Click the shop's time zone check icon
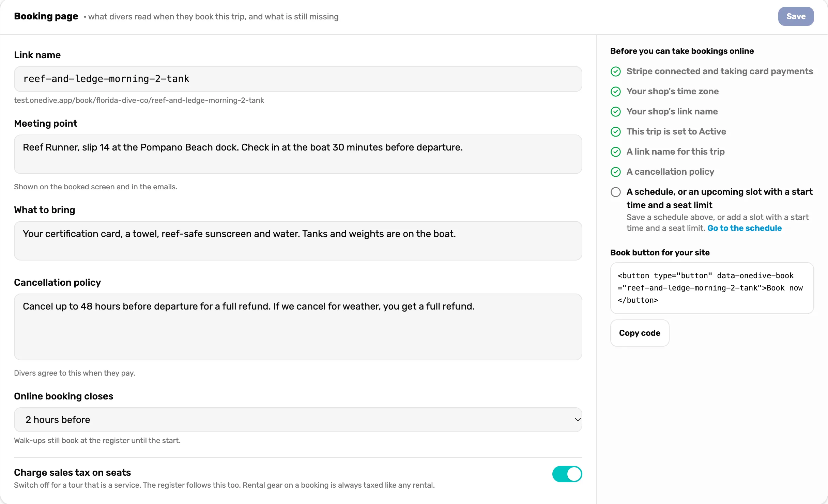Viewport: 828px width, 504px height. click(x=615, y=92)
